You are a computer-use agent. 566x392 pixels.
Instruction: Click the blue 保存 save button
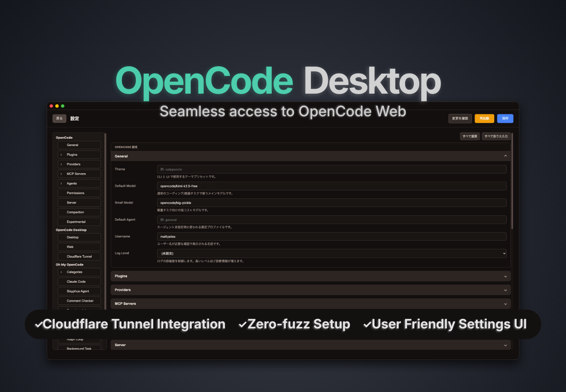[505, 118]
